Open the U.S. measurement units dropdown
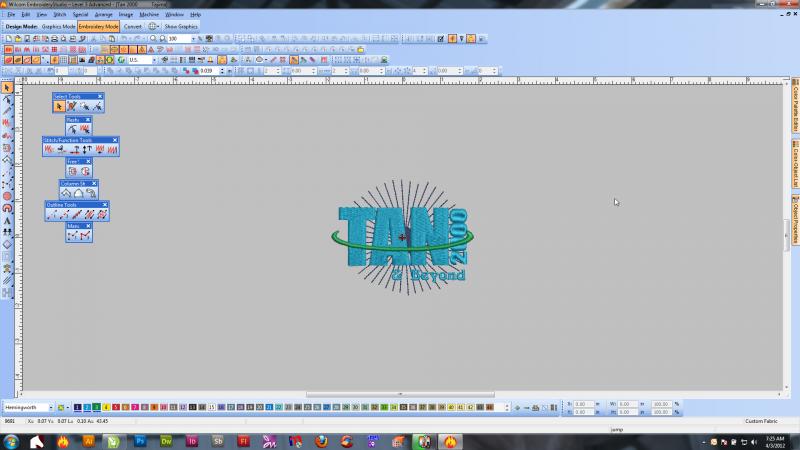Screen dimensions: 800x450 pyautogui.click(x=154, y=60)
